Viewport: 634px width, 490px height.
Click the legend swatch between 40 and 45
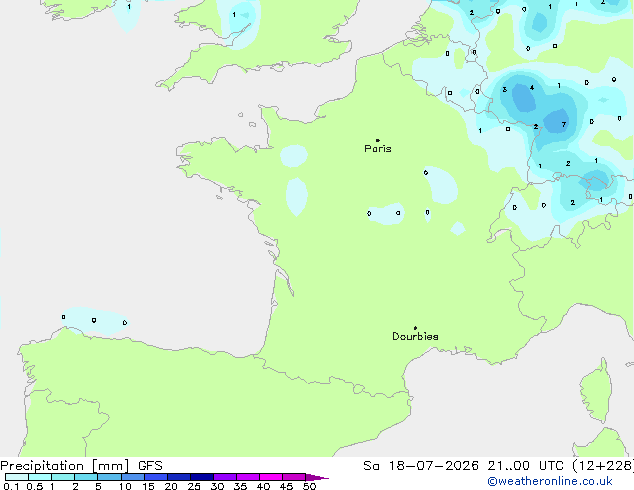pos(271,477)
